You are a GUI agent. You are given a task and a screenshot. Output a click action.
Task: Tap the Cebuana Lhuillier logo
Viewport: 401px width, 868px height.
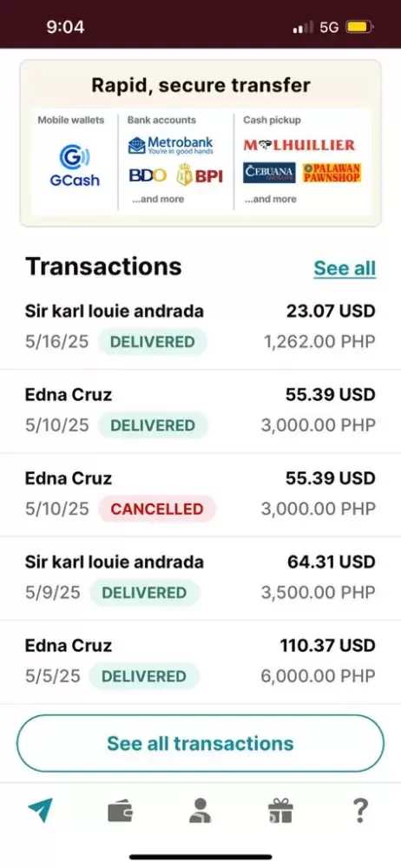[269, 173]
